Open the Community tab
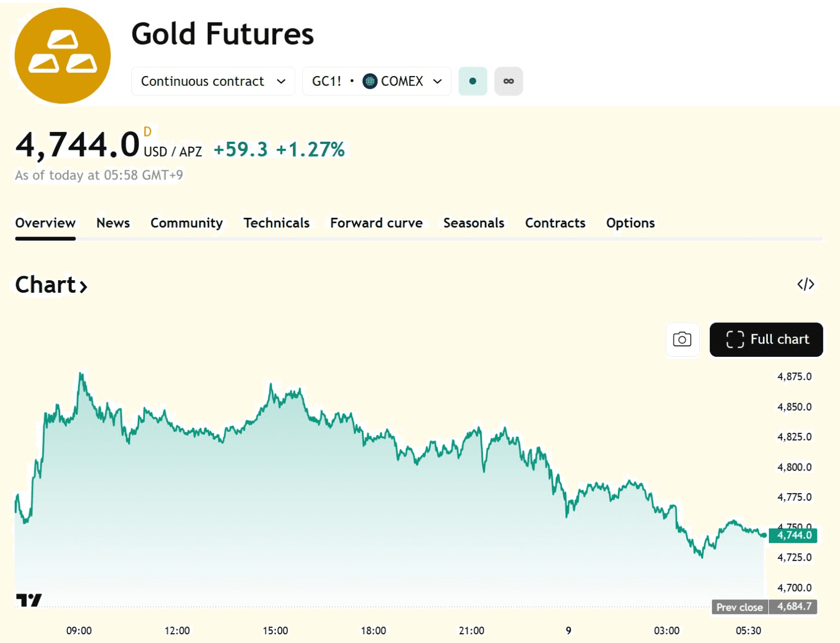The image size is (840, 643). click(x=186, y=223)
